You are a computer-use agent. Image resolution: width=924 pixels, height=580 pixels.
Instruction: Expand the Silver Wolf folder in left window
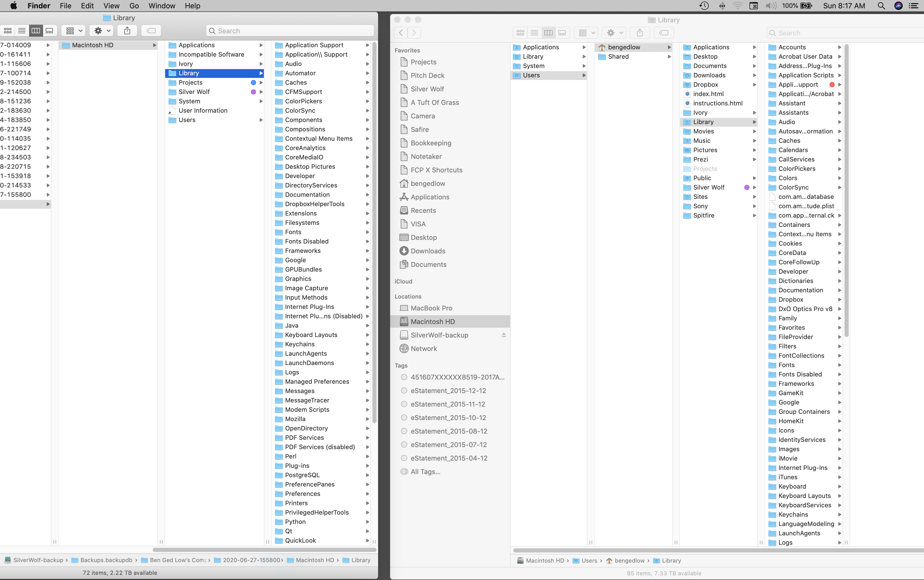[x=261, y=92]
